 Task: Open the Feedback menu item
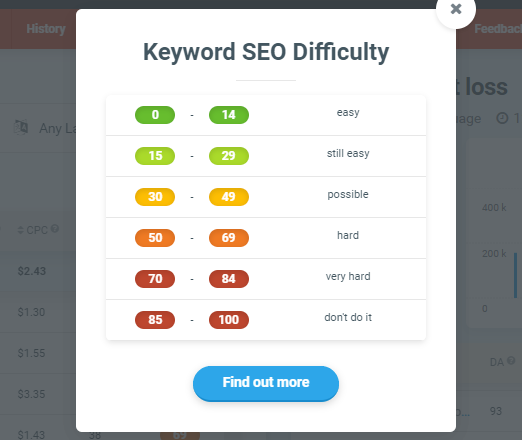tap(498, 29)
